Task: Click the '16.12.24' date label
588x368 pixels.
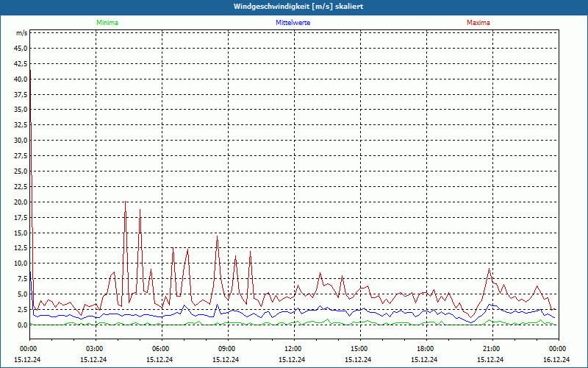Action: (x=556, y=360)
